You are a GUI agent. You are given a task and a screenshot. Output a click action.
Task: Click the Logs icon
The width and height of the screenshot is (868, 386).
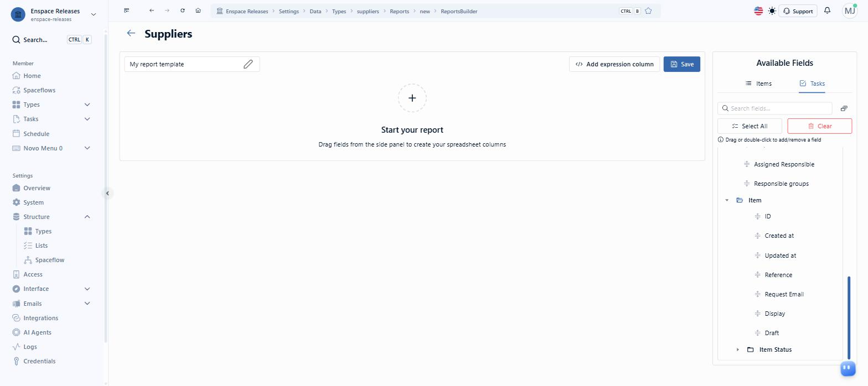click(x=16, y=347)
